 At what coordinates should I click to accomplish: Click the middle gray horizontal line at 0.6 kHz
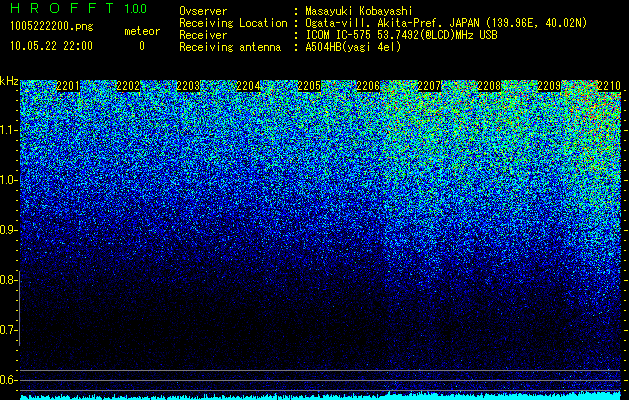click(x=320, y=380)
